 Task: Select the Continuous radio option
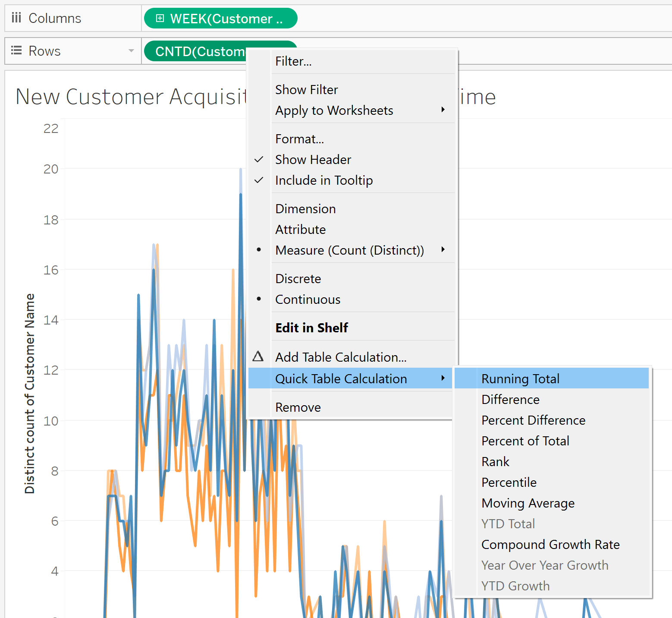click(x=308, y=300)
